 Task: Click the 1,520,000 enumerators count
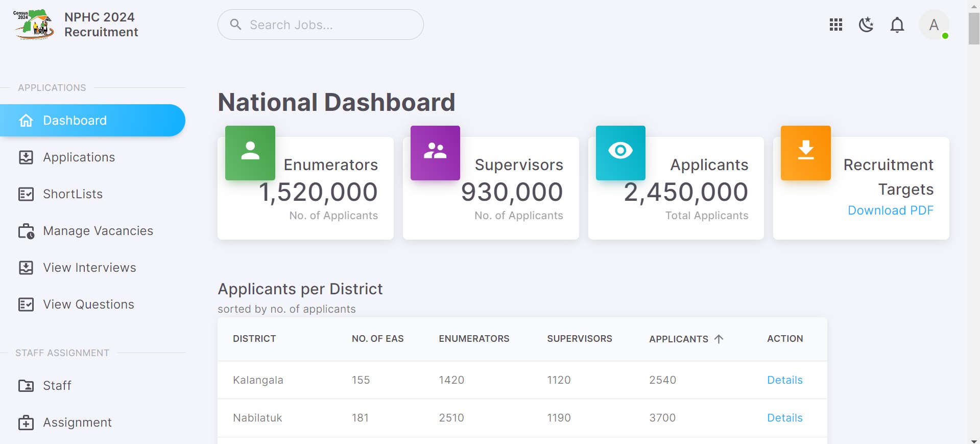point(318,193)
